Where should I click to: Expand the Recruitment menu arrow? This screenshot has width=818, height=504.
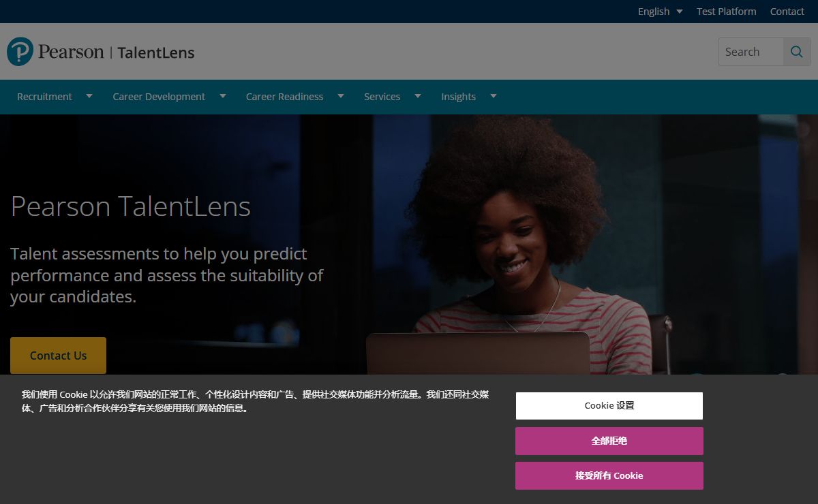click(x=89, y=96)
